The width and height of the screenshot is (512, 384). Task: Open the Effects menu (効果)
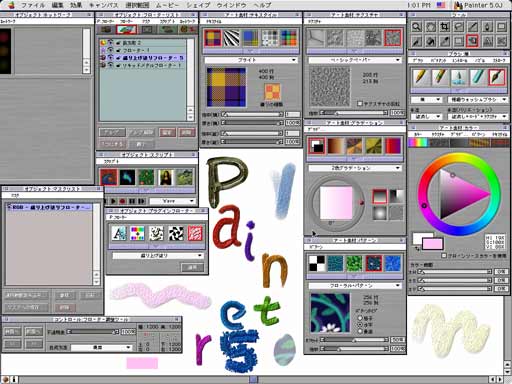pyautogui.click(x=76, y=5)
